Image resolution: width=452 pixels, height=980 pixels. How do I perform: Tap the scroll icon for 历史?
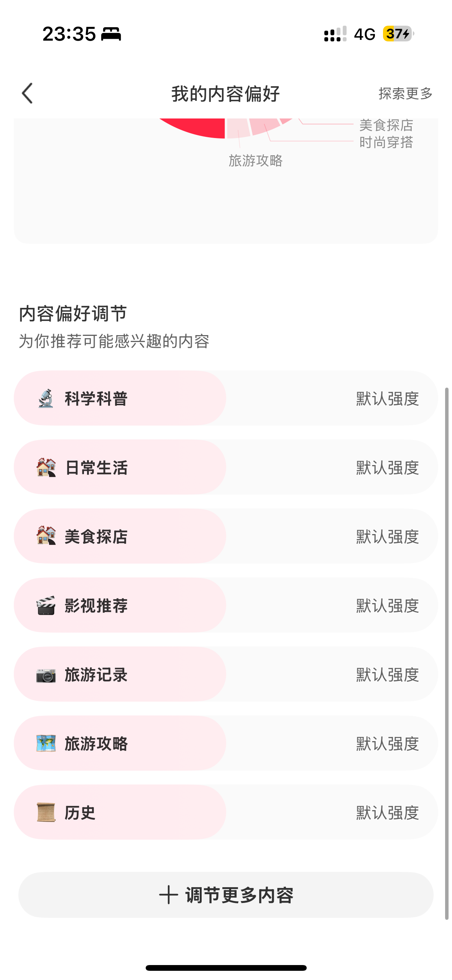[x=46, y=812]
